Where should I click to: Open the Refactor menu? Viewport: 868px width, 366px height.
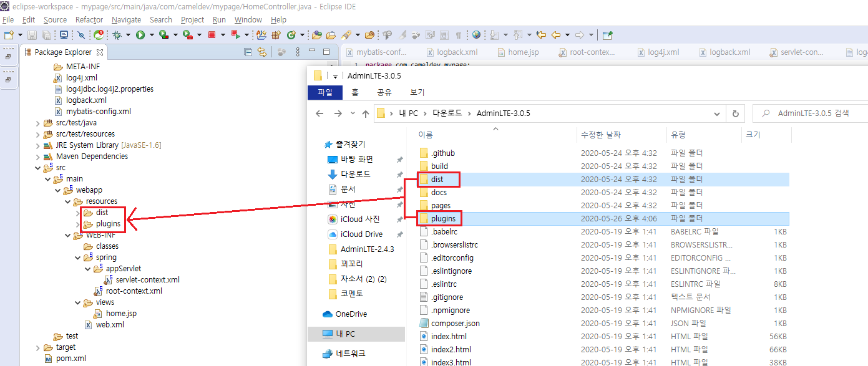pyautogui.click(x=89, y=19)
